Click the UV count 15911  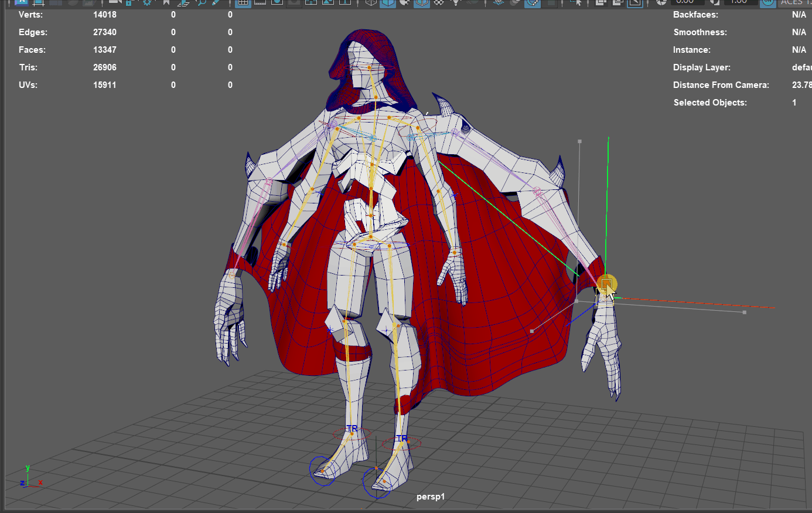pos(105,85)
